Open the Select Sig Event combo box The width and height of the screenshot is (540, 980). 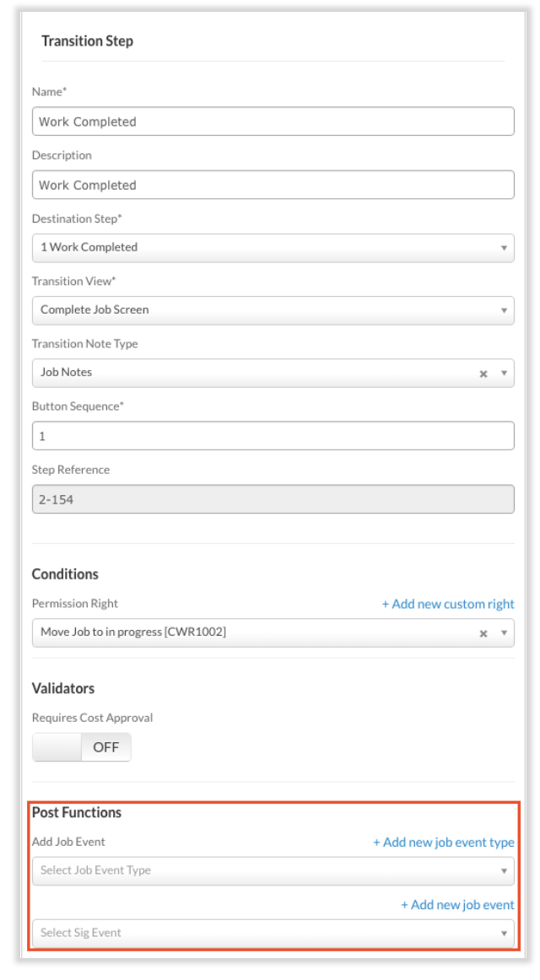(x=273, y=933)
